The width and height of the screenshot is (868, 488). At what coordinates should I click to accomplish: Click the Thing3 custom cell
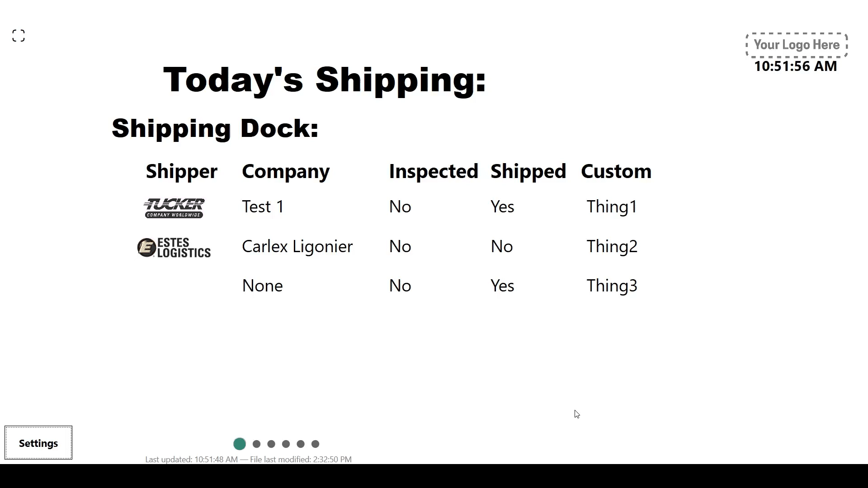[x=612, y=286]
